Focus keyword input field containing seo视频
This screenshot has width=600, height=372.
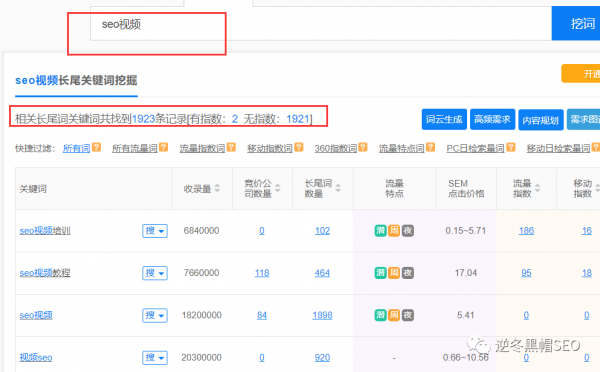(x=321, y=24)
